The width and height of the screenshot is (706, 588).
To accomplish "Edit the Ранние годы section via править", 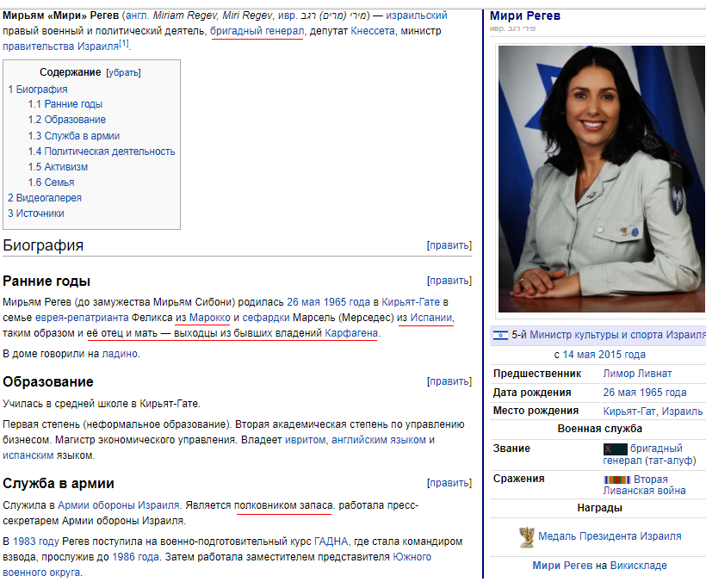I will pos(449,281).
